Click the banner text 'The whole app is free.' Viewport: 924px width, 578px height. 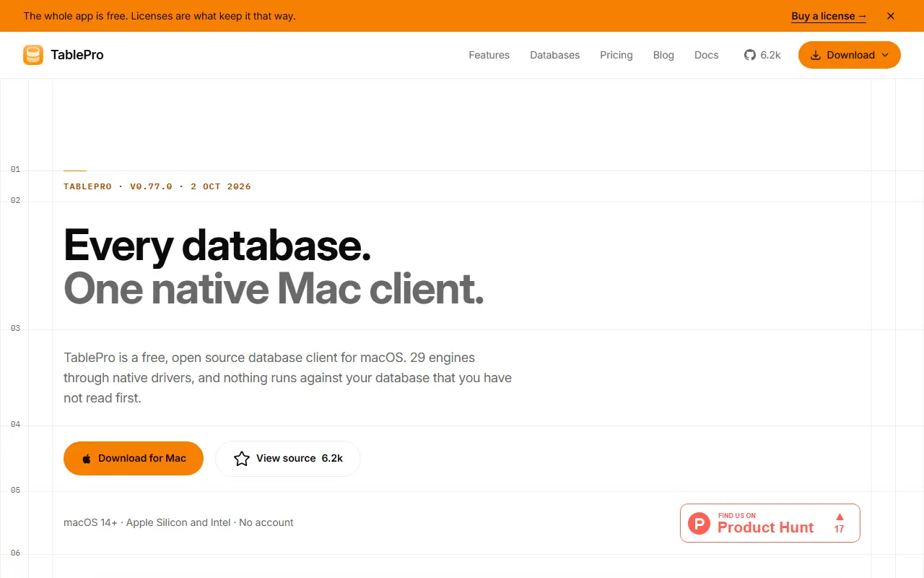coord(76,16)
